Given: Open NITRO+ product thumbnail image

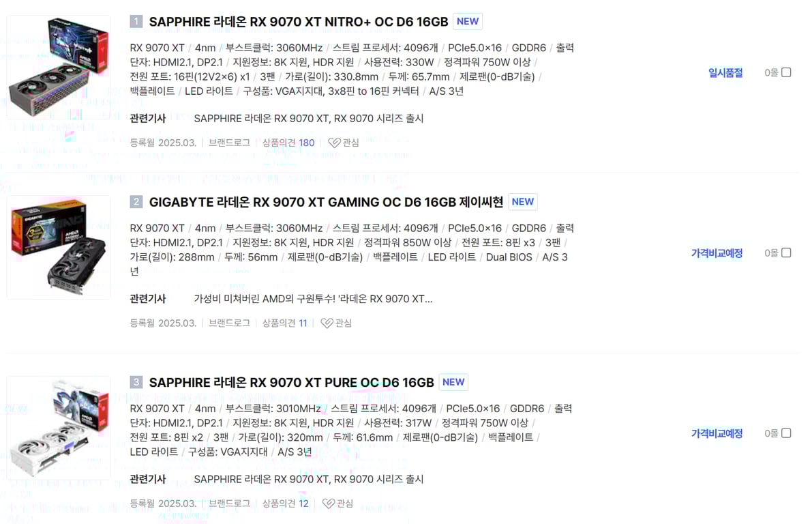Looking at the screenshot, I should pyautogui.click(x=59, y=67).
